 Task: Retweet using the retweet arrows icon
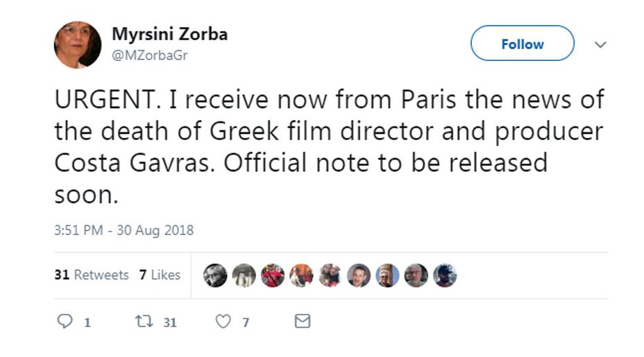(x=144, y=322)
